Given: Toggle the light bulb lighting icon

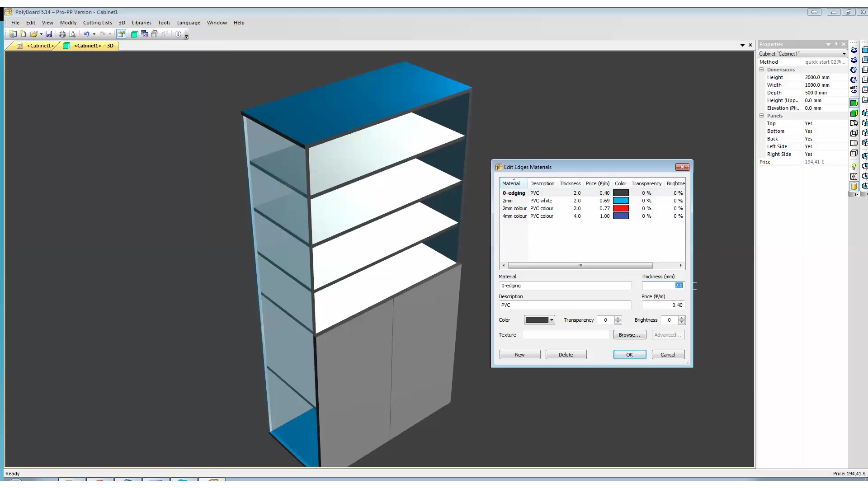Looking at the screenshot, I should [x=854, y=167].
